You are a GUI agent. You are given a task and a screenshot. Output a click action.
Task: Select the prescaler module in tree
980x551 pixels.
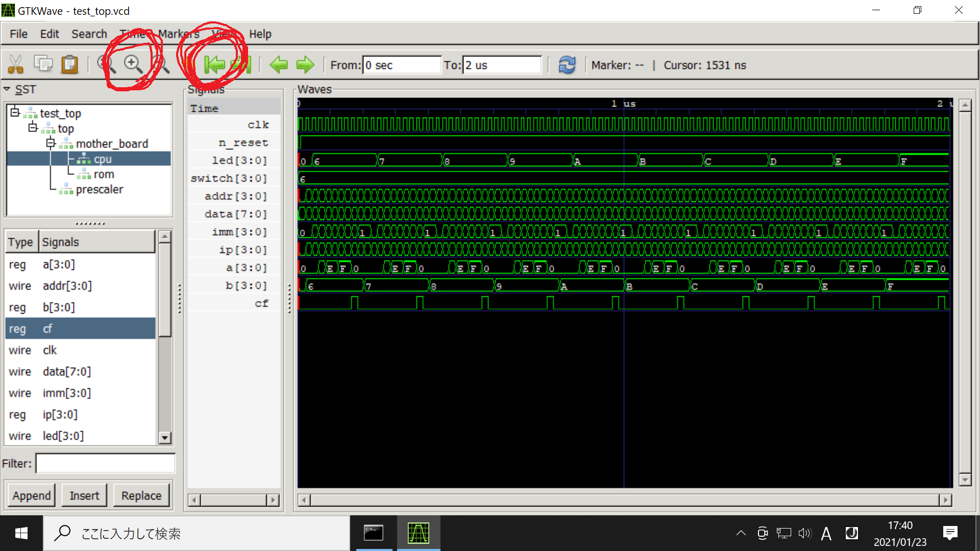(x=100, y=190)
